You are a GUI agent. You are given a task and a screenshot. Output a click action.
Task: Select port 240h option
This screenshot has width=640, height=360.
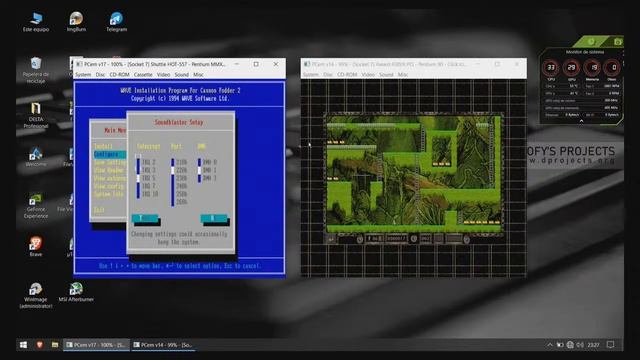[182, 186]
